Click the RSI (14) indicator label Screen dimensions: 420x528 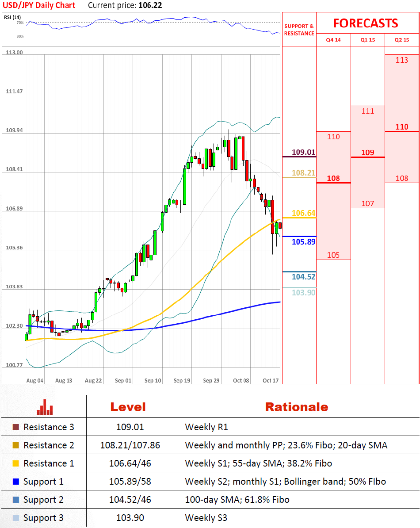click(12, 17)
